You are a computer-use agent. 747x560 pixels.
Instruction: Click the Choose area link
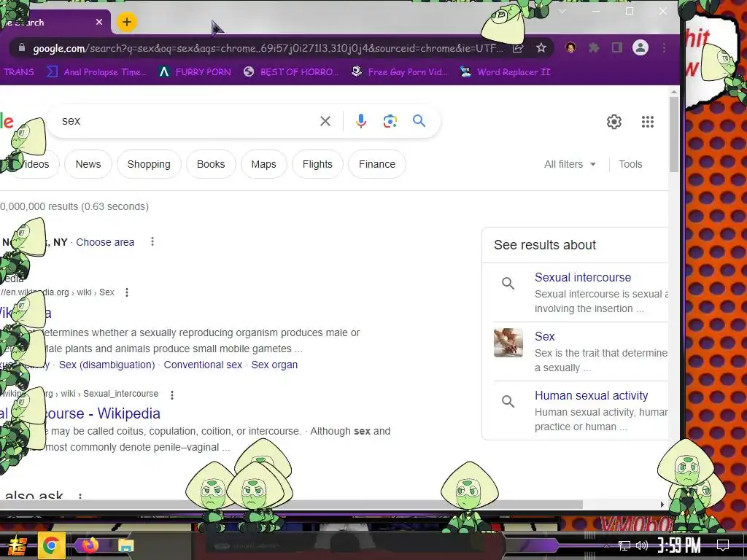105,242
